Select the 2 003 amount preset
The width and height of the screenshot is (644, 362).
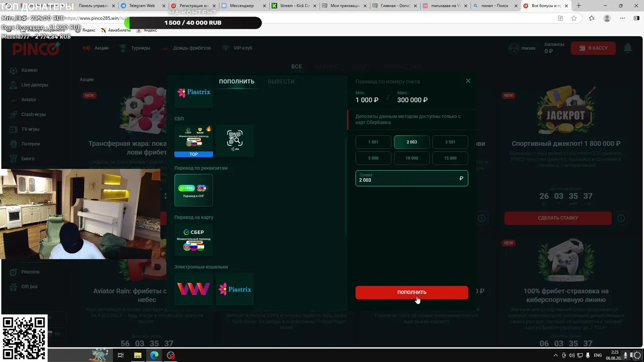(412, 142)
